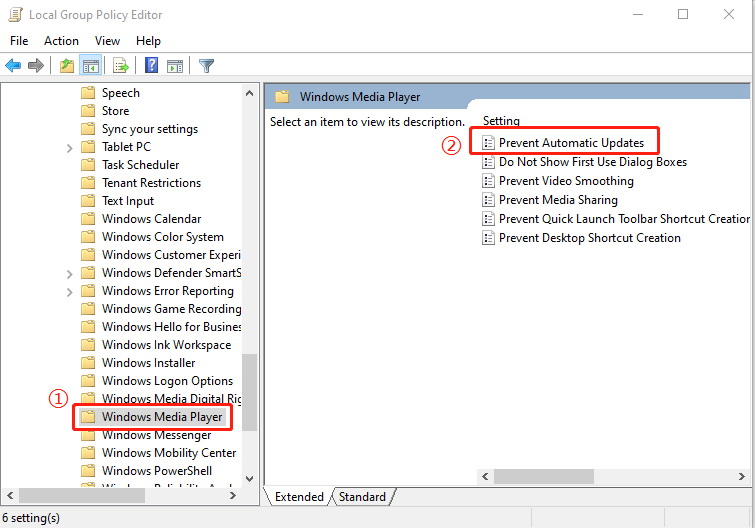
Task: Click tree pane horizontal scrollbar thumb
Action: [82, 495]
